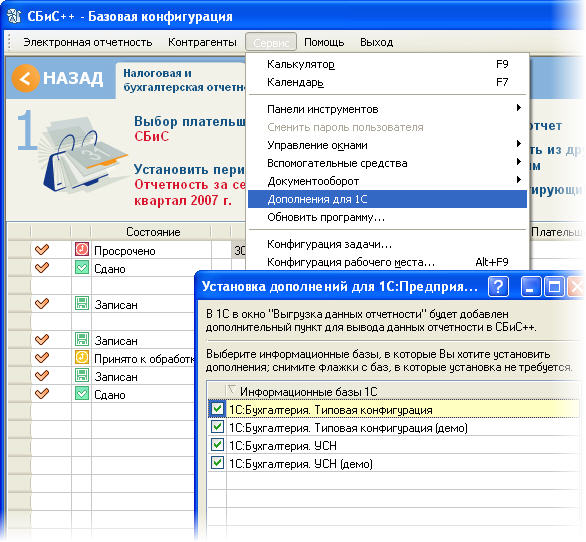Viewport: 586px width, 542px height.
Task: Click the checkmark in the Просрочено row
Action: (42, 249)
